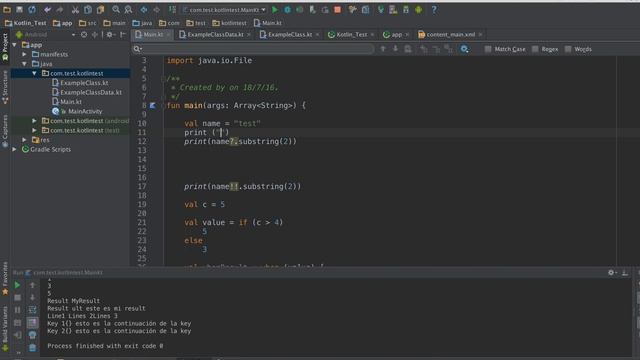Enable the Words checkbox
This screenshot has height=360, width=640.
tap(568, 49)
